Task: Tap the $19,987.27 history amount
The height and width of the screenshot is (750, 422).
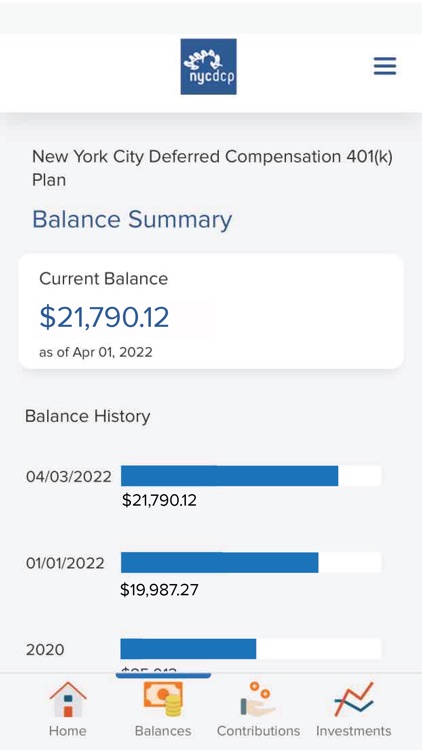Action: click(x=159, y=589)
